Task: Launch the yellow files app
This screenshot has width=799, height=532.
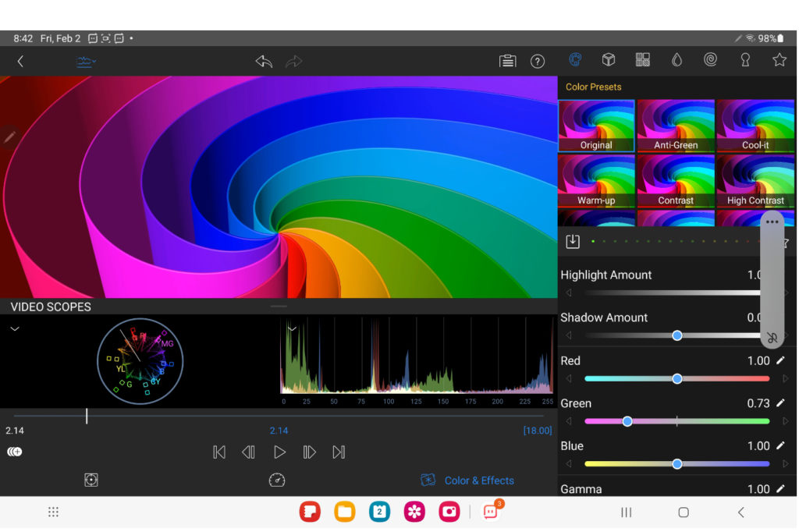Action: 344,512
